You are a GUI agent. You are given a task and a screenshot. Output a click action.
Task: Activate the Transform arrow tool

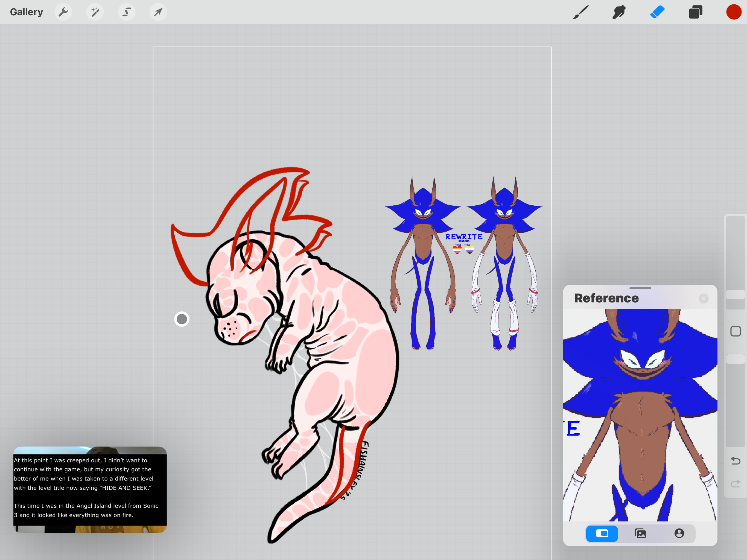pyautogui.click(x=158, y=12)
